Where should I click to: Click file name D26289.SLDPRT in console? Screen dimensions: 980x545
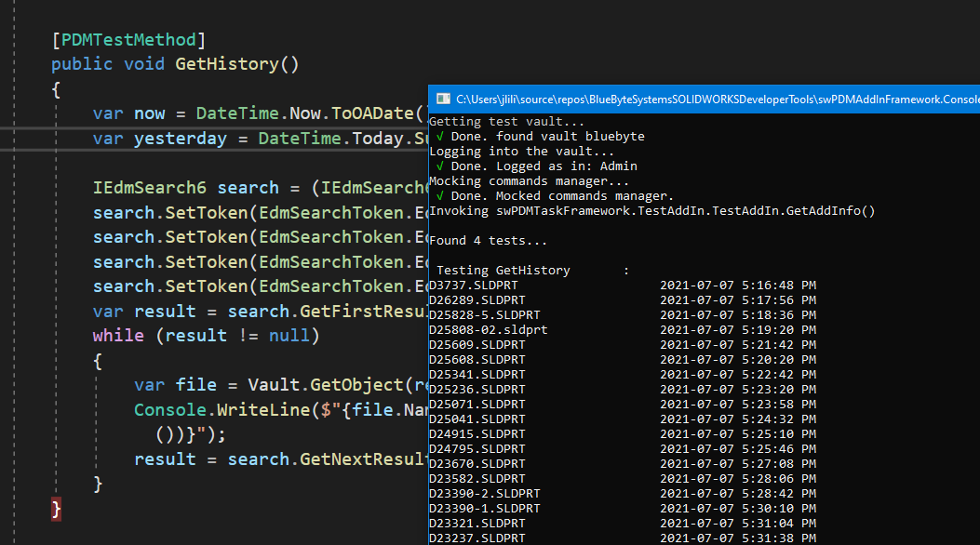477,301
